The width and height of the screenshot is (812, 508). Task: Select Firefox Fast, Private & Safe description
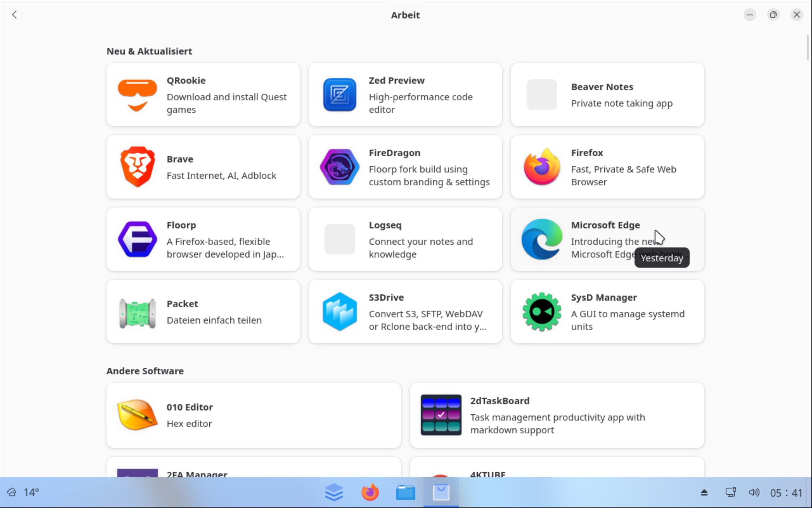[x=623, y=176]
